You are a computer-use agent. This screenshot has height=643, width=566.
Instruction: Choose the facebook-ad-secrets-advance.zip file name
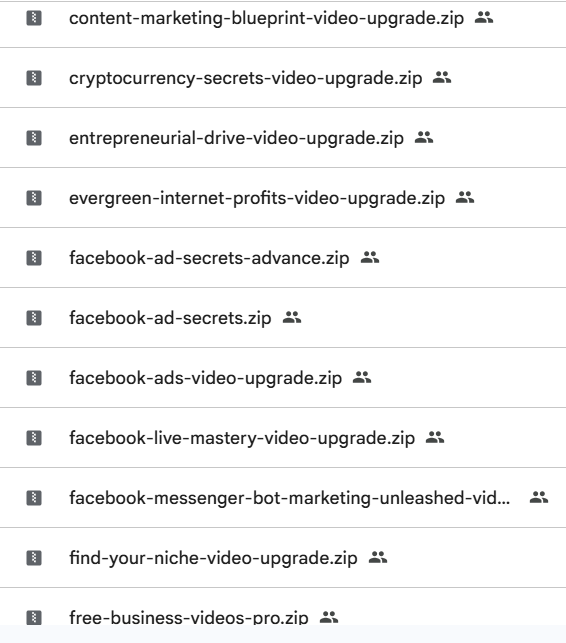[209, 258]
